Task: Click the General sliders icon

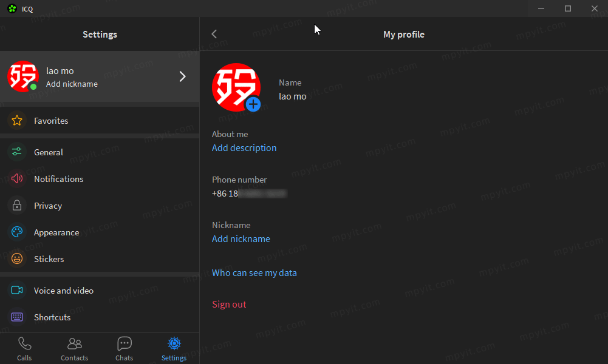Action: 16,152
